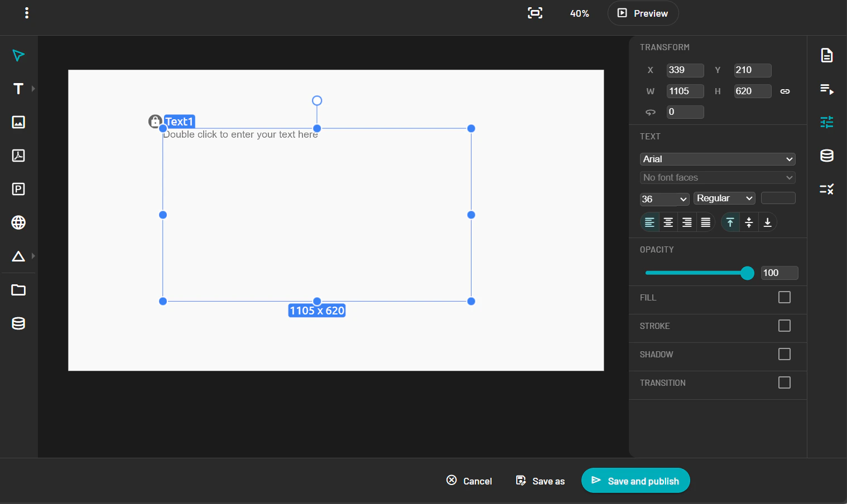The width and height of the screenshot is (847, 504).
Task: Select the triangle shape tool
Action: point(18,256)
